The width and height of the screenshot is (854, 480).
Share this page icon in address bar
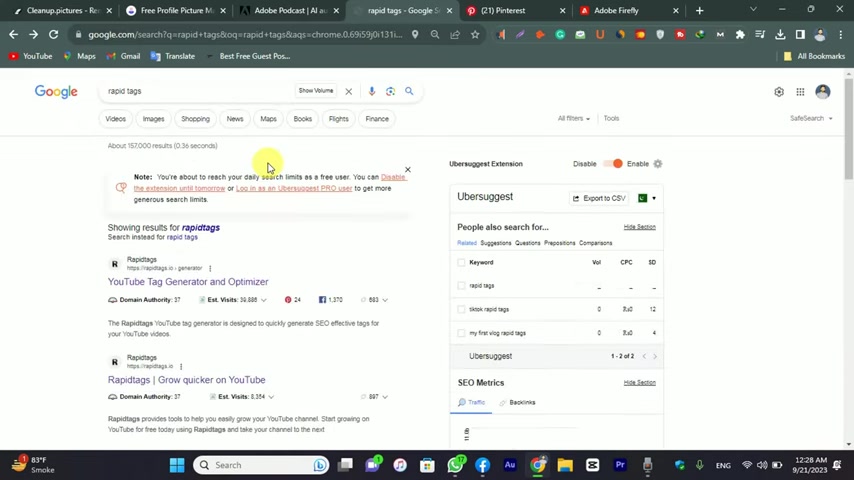[x=455, y=34]
